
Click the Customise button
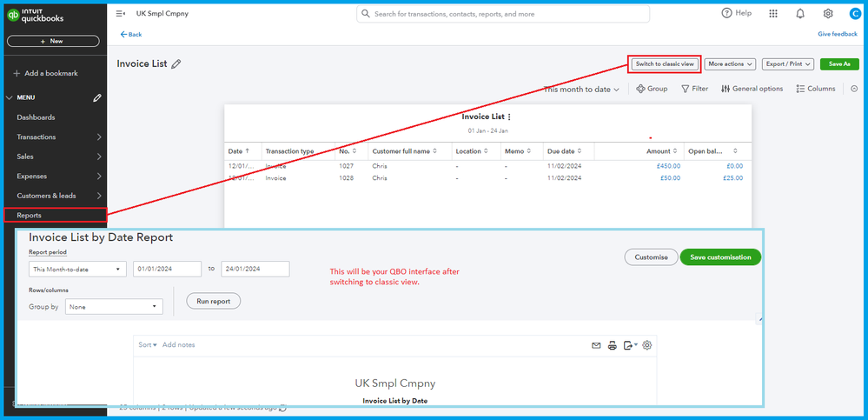pyautogui.click(x=651, y=257)
